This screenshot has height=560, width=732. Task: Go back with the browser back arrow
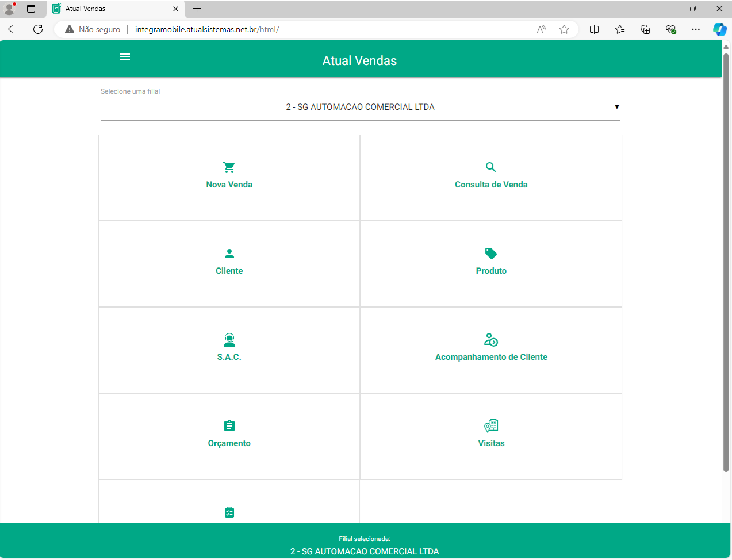[x=13, y=29]
